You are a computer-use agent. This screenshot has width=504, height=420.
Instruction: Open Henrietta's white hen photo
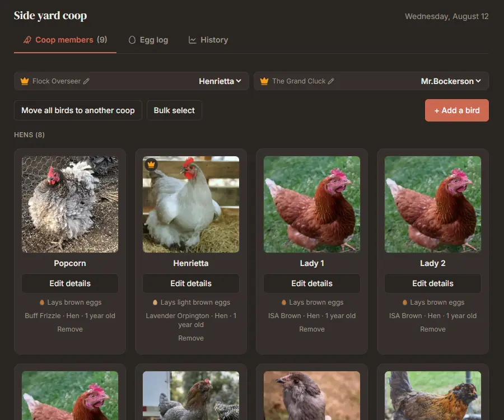pos(191,204)
